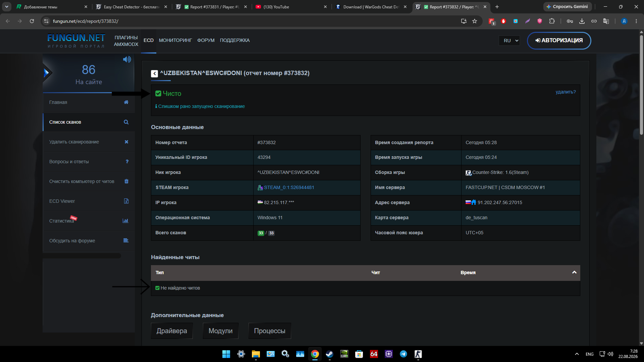Show hidden system tray icons
644x362 pixels.
tap(577, 354)
